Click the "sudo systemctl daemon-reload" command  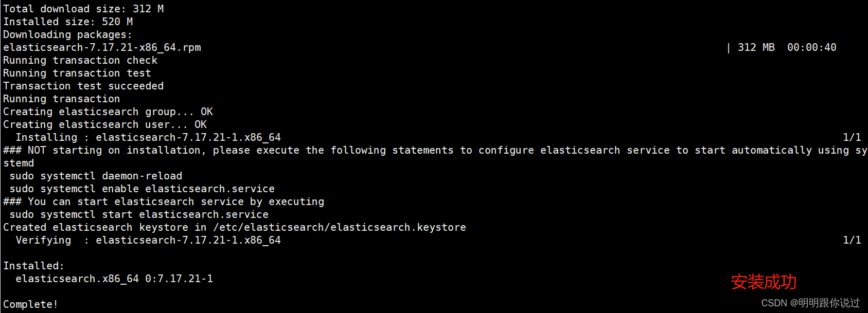[x=96, y=176]
